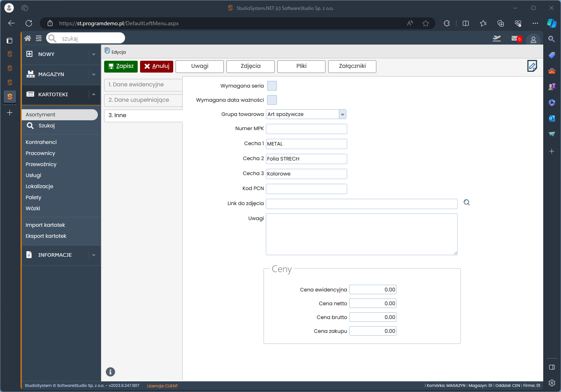Click the Cecha 2 field with Folia STRECH

coord(307,159)
